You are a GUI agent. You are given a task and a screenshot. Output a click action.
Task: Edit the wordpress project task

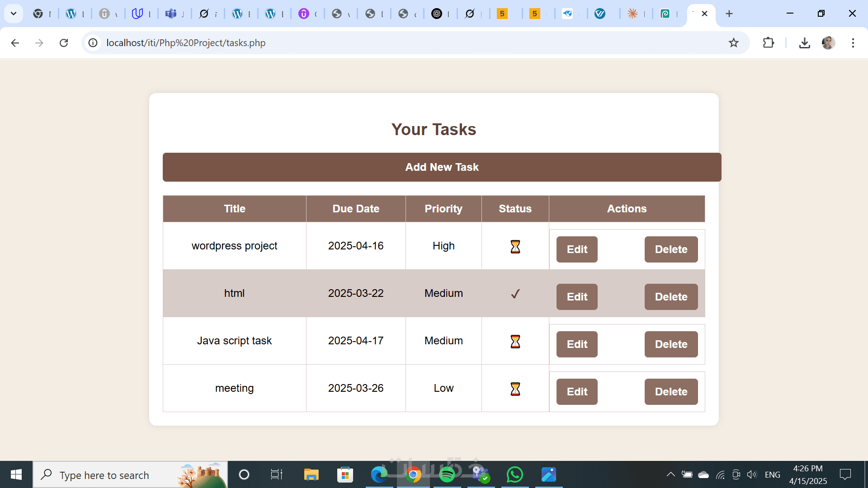(576, 249)
